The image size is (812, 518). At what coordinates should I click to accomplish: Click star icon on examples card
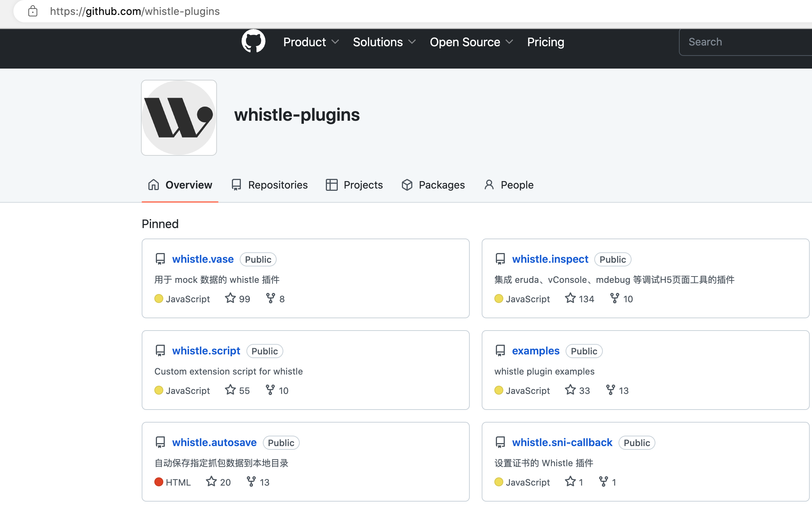pos(570,390)
